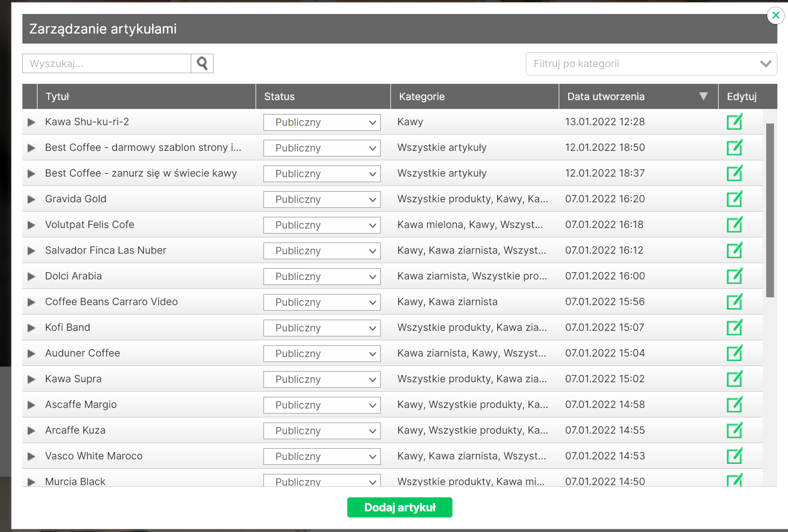Edit the Dolci Arabia article
Viewport: 788px width, 532px height.
point(734,276)
